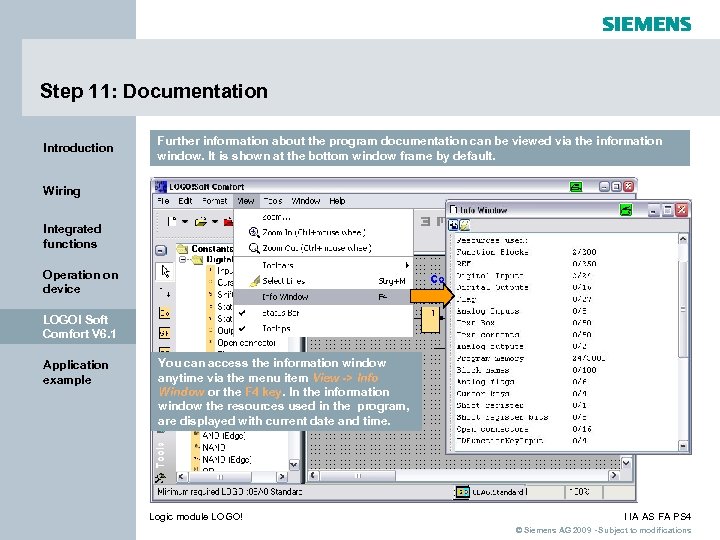720x540 pixels.
Task: Open the Help menu
Action: click(x=337, y=201)
